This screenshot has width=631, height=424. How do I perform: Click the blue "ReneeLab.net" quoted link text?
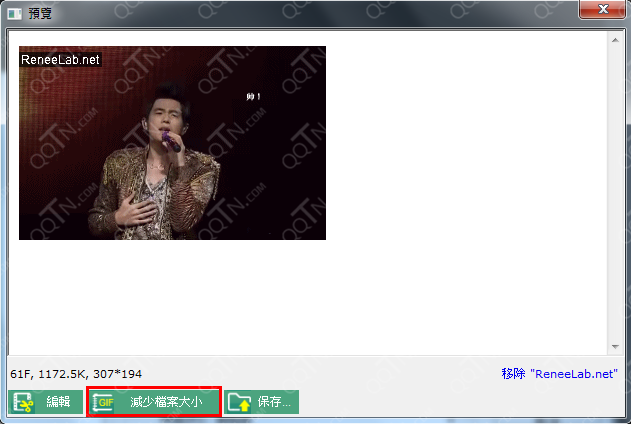(x=575, y=373)
